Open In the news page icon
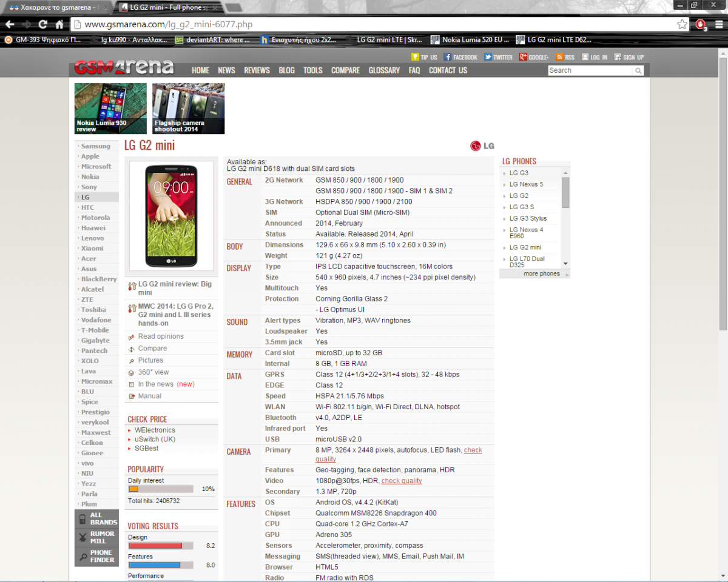This screenshot has height=582, width=728. (x=132, y=384)
